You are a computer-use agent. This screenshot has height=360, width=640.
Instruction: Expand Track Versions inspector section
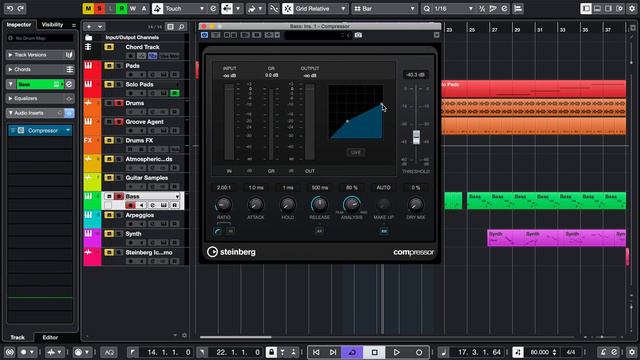click(40, 55)
